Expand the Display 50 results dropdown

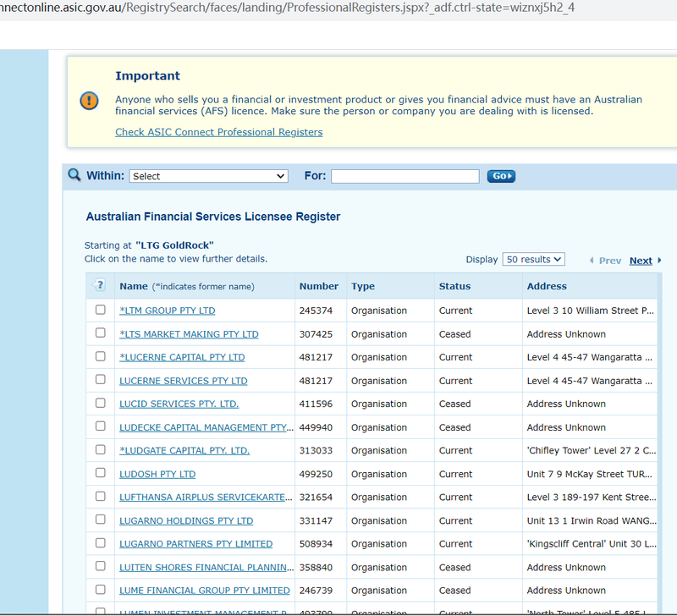click(x=533, y=260)
